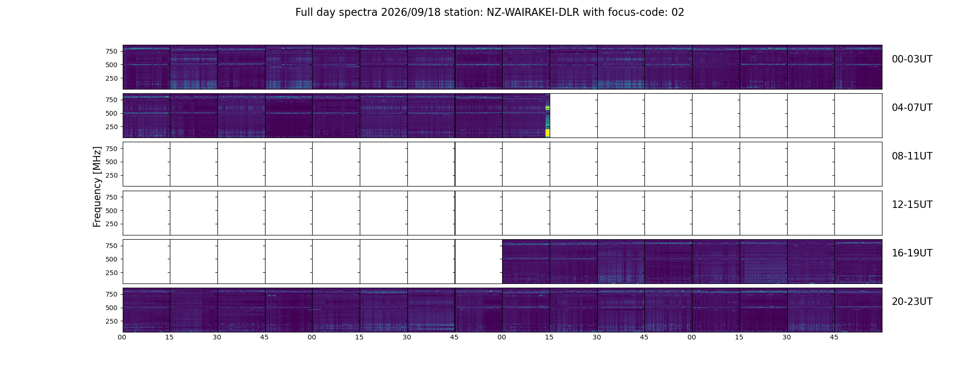Viewport: 980px width, 373px height.
Task: Click the empty last panel of 12-15UT row
Action: tap(858, 213)
